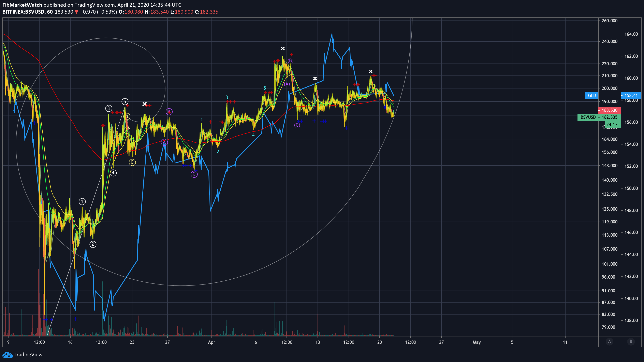This screenshot has height=362, width=644.
Task: Click the H:183.540 high value
Action: pos(157,12)
